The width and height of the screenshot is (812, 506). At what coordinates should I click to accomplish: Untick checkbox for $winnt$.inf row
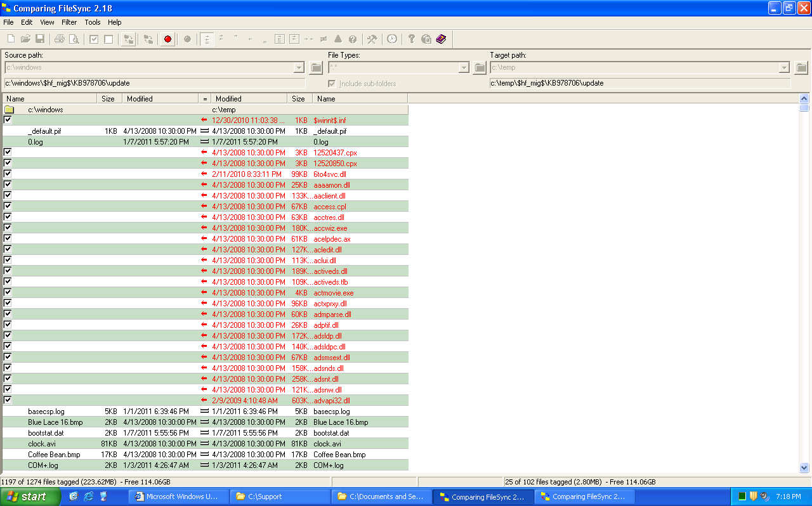(8, 119)
